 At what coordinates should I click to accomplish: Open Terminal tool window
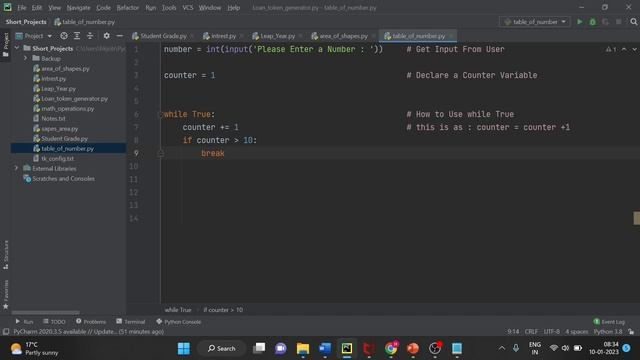click(x=131, y=322)
